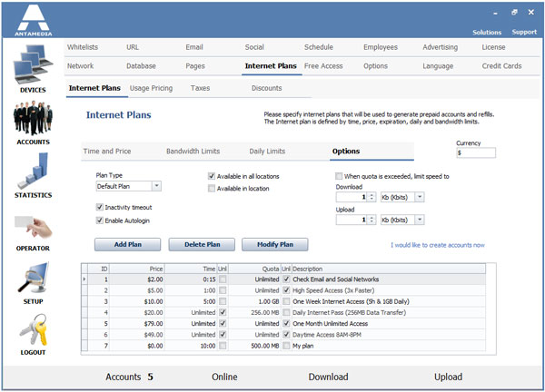The width and height of the screenshot is (545, 392).
Task: Switch to the Taxes tab
Action: 200,88
